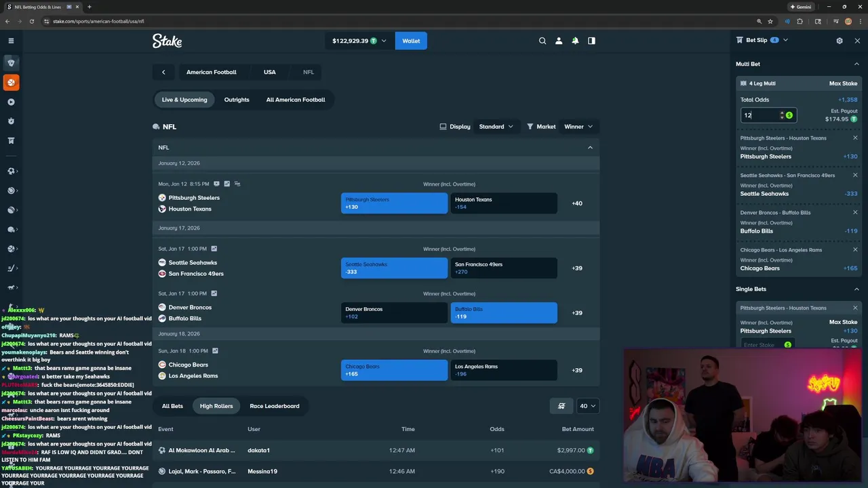The height and width of the screenshot is (488, 868).
Task: Open the Winner market dropdown
Action: tap(578, 127)
